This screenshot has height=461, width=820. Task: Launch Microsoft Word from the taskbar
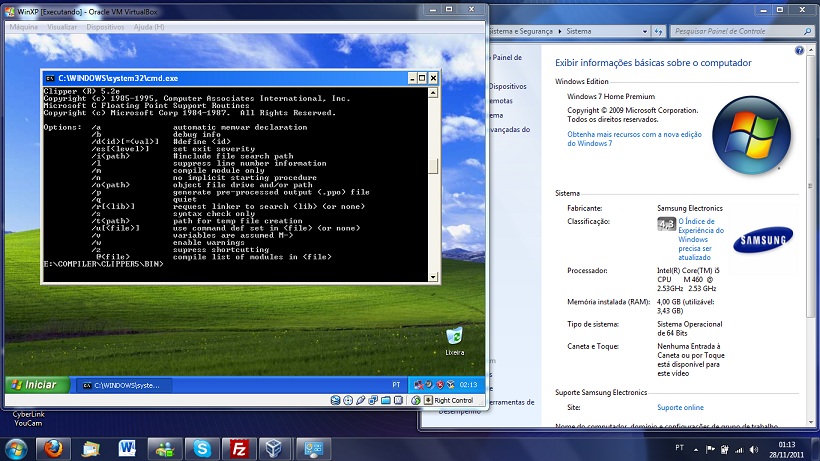pyautogui.click(x=127, y=448)
